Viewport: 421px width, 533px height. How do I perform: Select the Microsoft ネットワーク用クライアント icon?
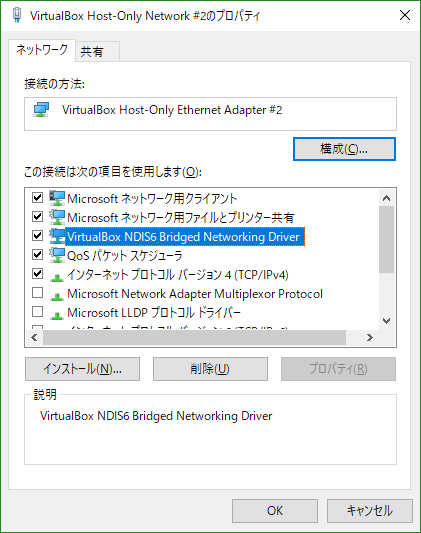coord(57,198)
